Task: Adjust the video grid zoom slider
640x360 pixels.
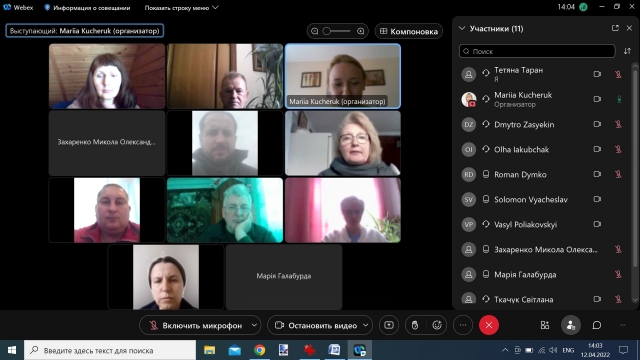Action: coord(337,31)
